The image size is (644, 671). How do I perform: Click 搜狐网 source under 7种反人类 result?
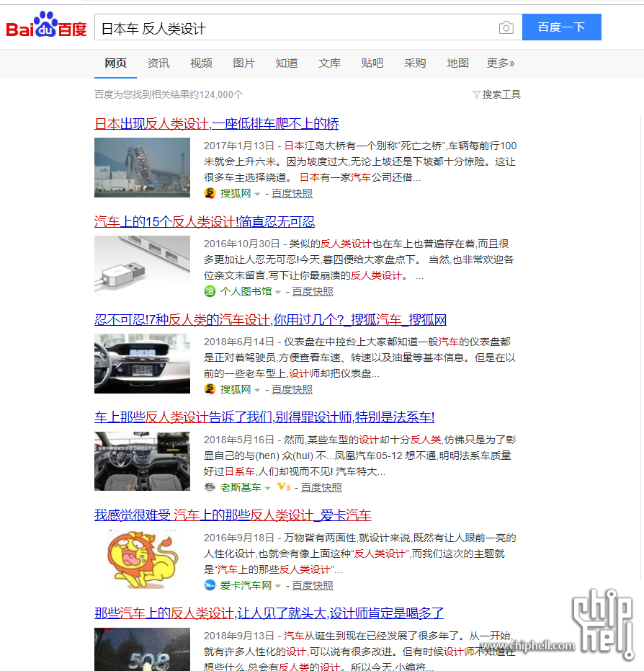235,389
